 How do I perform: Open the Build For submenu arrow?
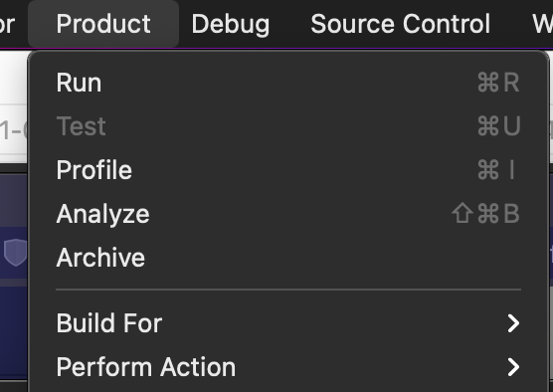pos(513,323)
